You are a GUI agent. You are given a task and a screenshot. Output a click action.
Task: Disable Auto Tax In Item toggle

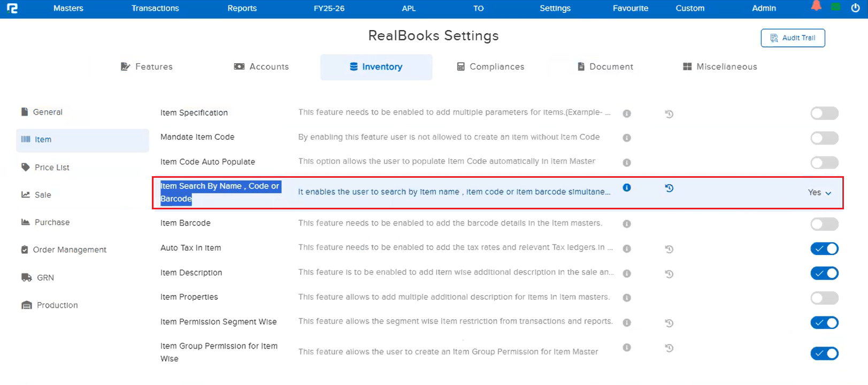click(x=824, y=248)
